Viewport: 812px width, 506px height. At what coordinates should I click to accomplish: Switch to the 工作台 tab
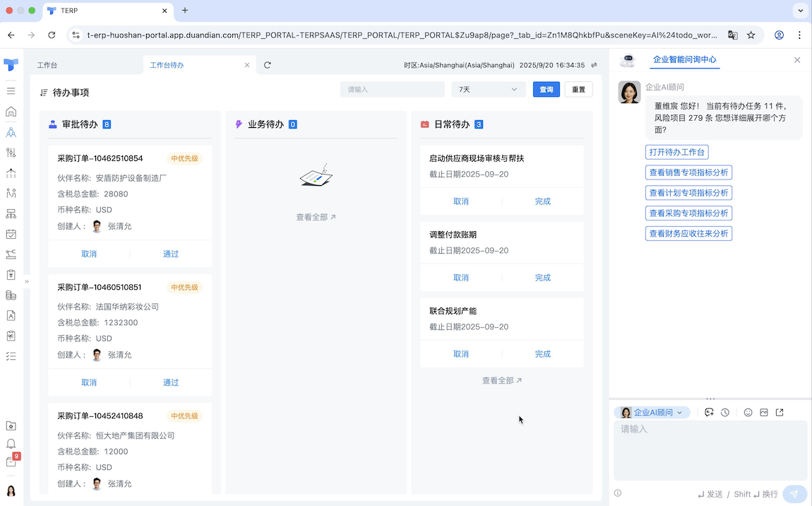pos(47,64)
